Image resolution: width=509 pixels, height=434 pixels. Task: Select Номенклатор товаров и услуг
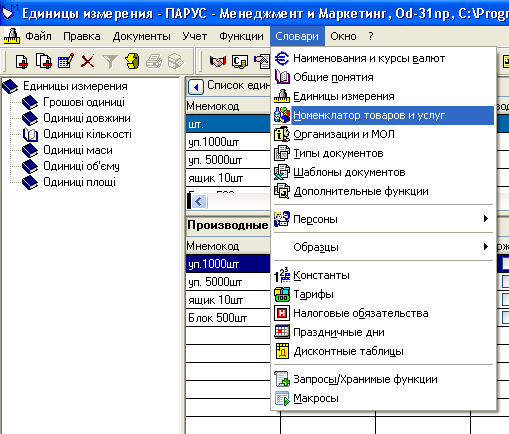[383, 115]
